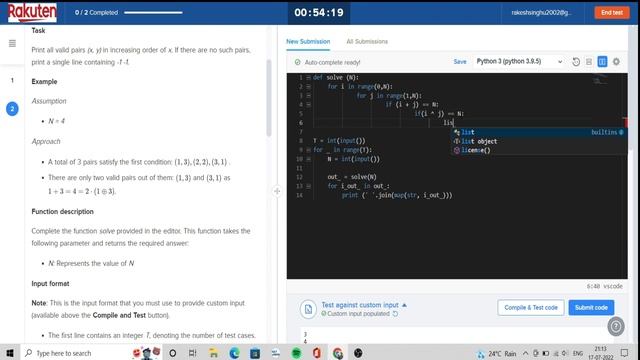Fold code at line 10
The image size is (640, 360).
pyautogui.click(x=309, y=159)
